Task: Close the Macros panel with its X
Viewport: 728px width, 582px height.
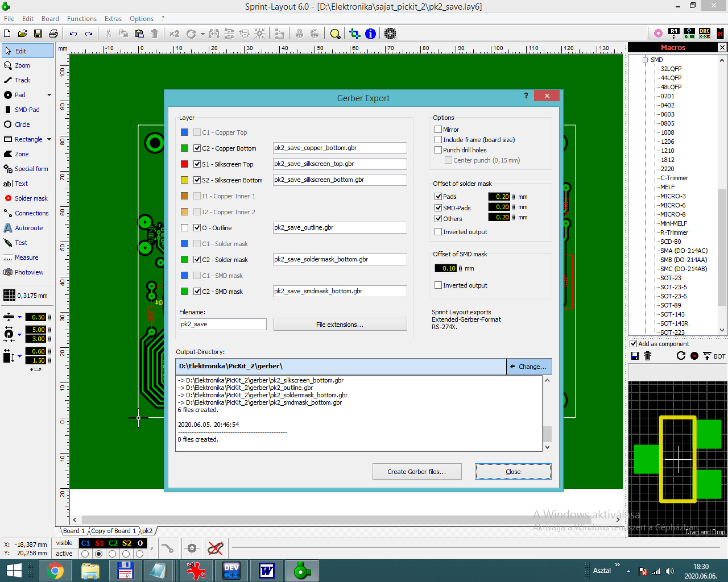Action: (x=722, y=47)
